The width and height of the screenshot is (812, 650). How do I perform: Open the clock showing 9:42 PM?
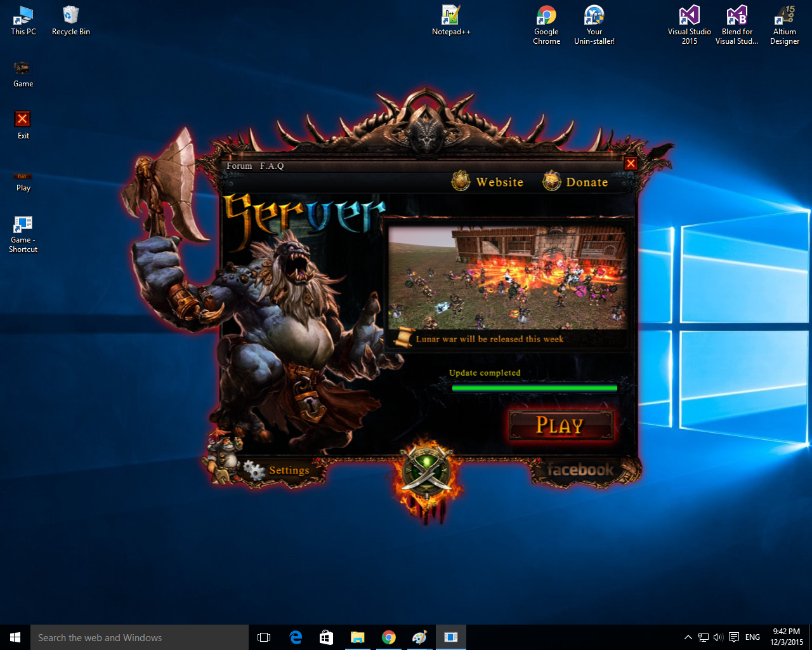(787, 637)
